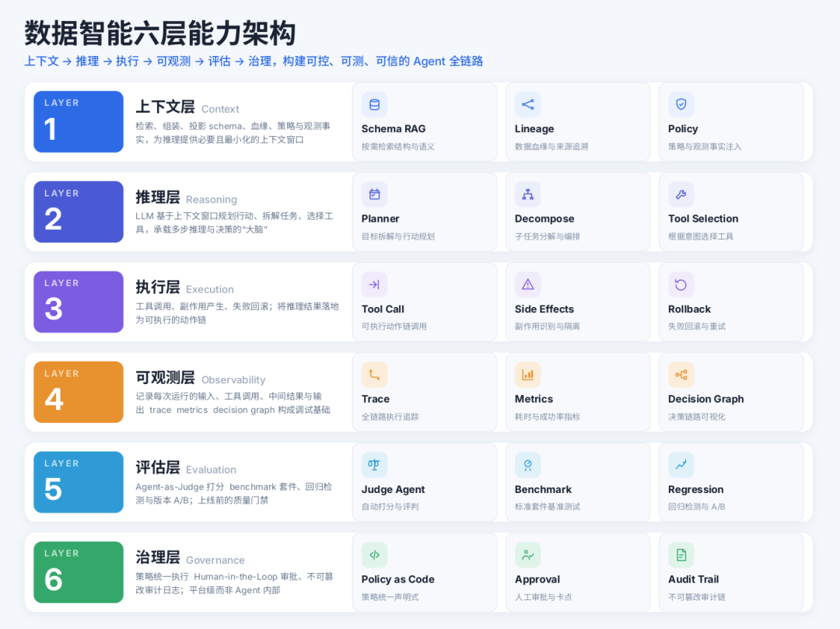Click the text 副作用识别与隔离

pos(547,327)
